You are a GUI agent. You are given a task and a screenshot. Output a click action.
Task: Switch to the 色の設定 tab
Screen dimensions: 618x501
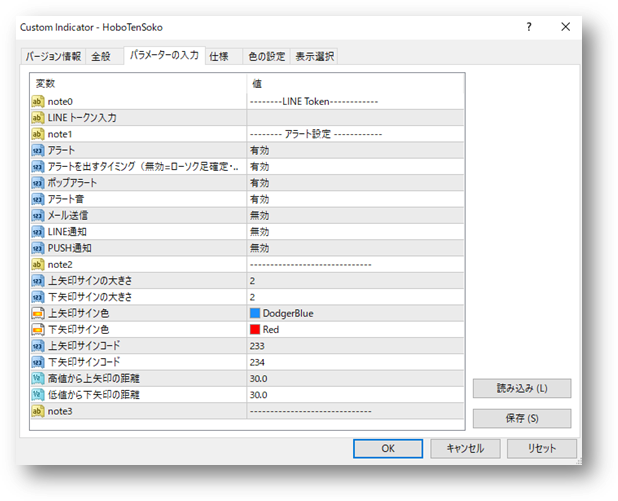pos(267,56)
